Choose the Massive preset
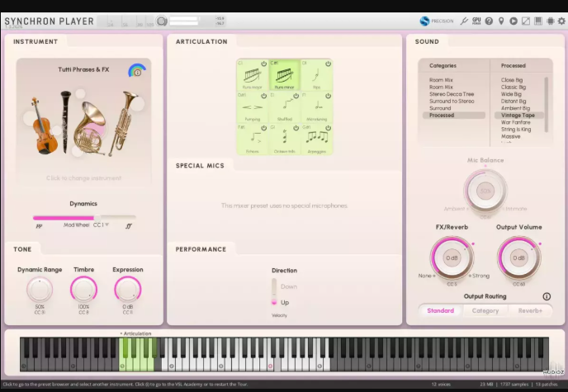This screenshot has width=568, height=392. [510, 136]
